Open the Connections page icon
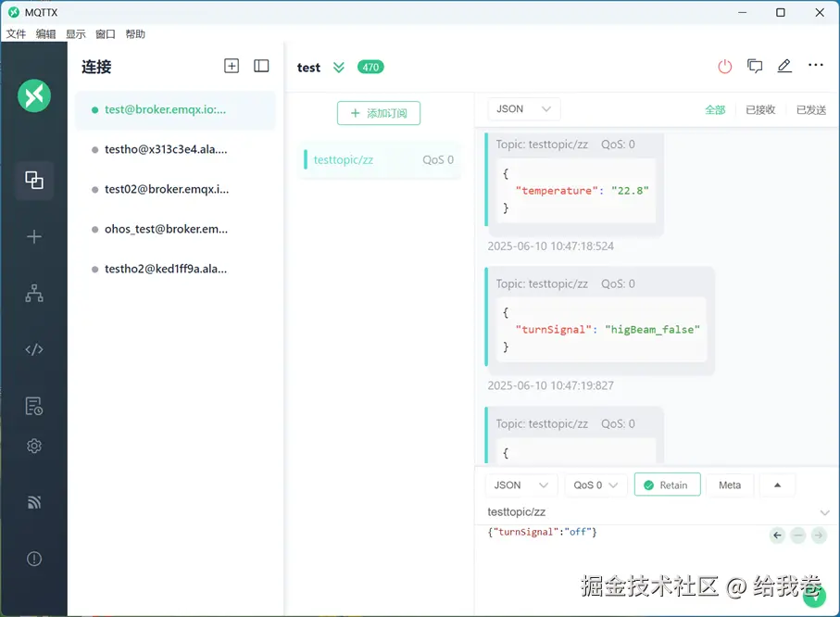840x617 pixels. click(x=33, y=180)
